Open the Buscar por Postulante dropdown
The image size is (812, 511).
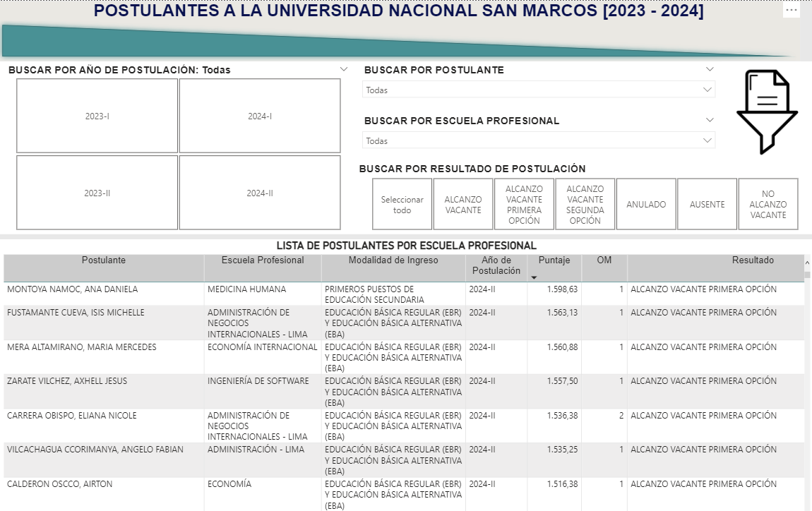coord(539,90)
